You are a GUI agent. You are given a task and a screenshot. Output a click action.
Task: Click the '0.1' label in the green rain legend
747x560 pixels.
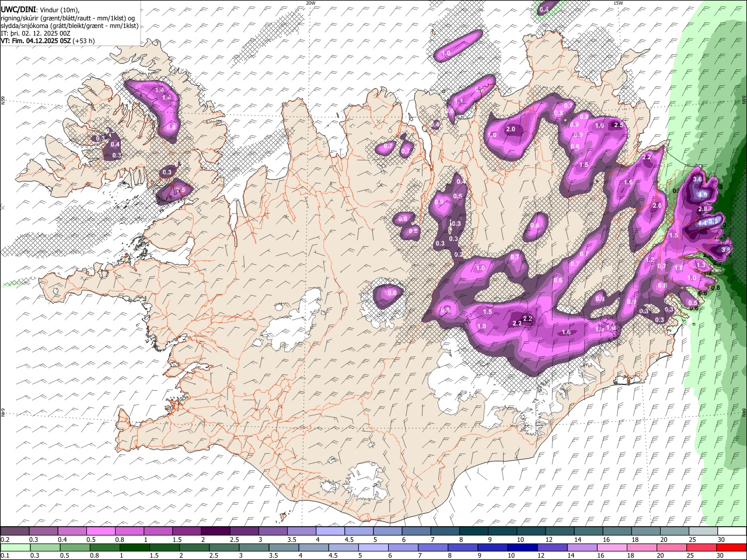(x=5, y=556)
